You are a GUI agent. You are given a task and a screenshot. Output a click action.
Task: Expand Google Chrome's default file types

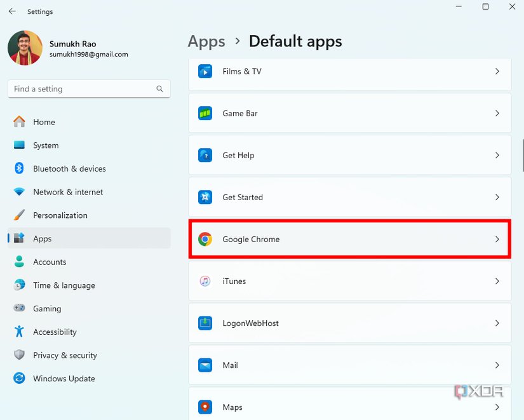497,240
